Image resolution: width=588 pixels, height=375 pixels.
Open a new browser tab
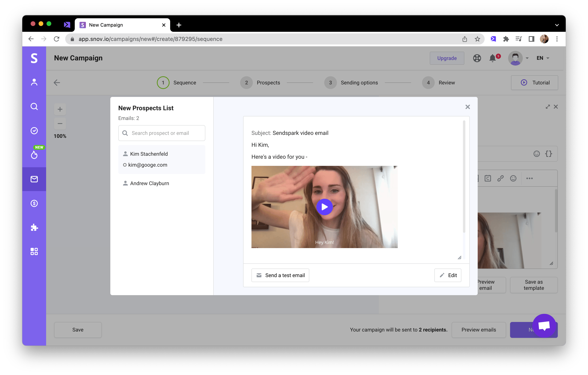179,25
